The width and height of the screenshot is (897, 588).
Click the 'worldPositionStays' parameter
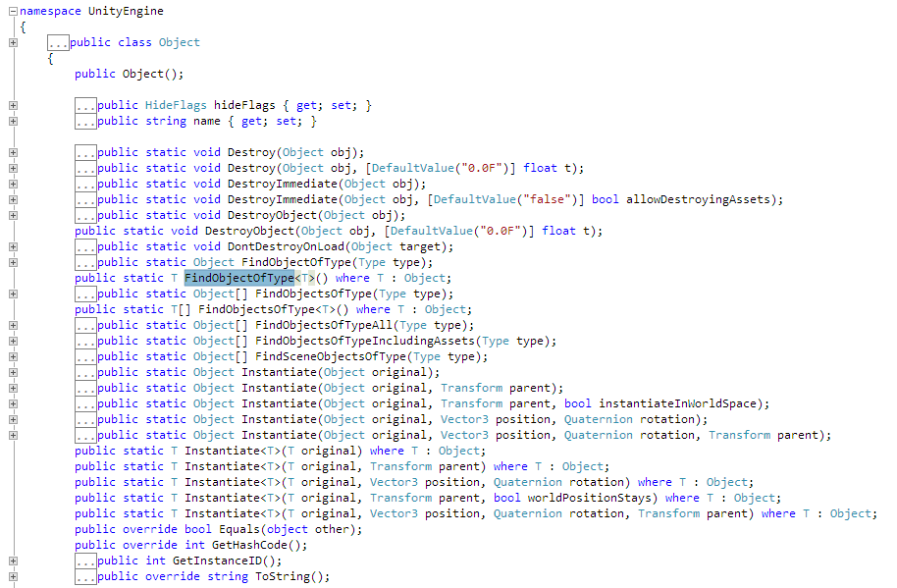[x=589, y=499]
